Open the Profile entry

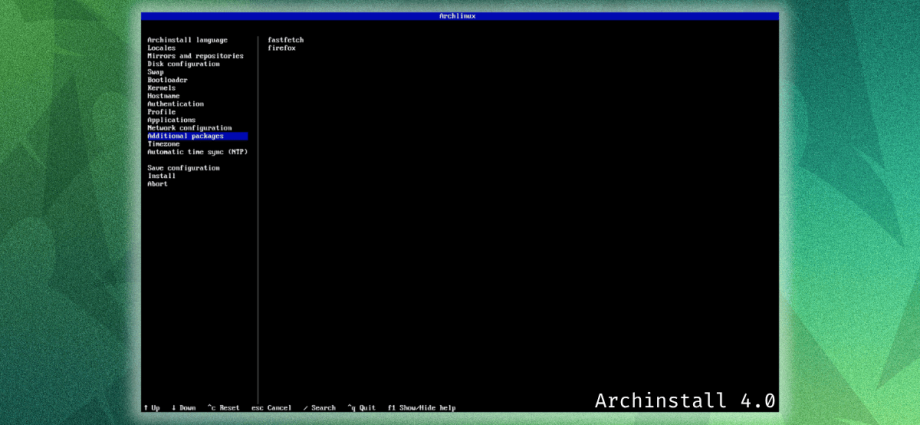161,112
